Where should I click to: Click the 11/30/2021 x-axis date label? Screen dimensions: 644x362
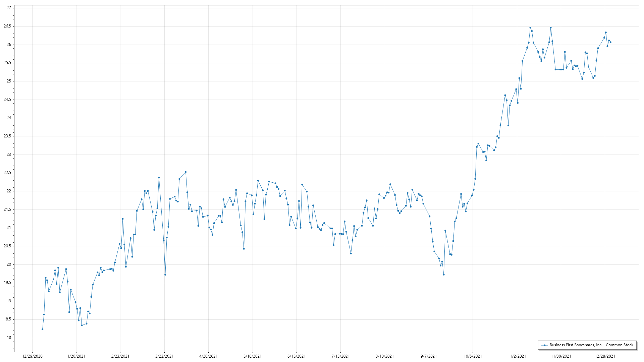561,356
